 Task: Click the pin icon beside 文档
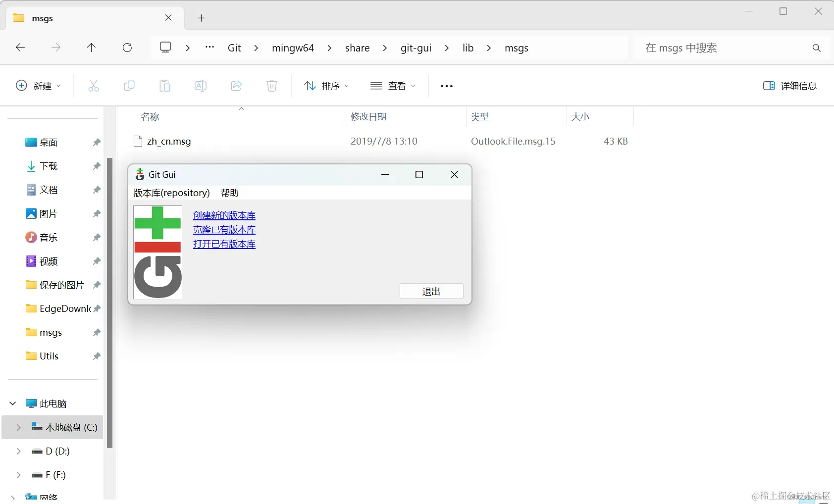[97, 190]
